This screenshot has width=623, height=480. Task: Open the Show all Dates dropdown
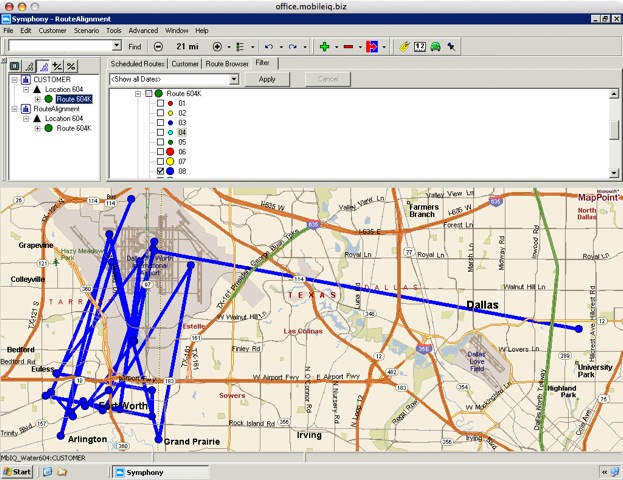234,79
